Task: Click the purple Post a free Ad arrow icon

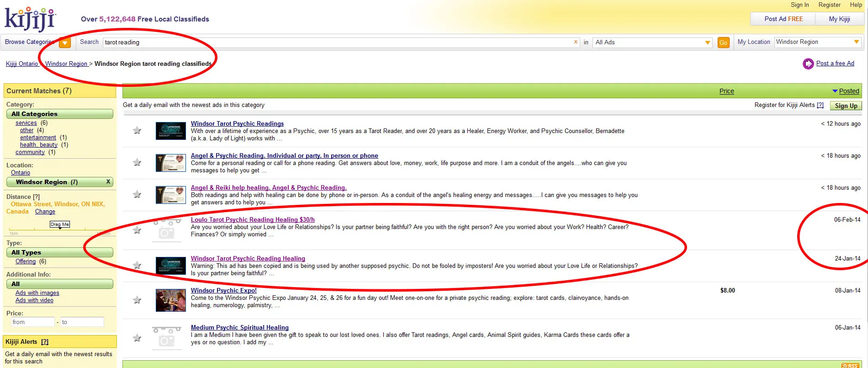Action: (808, 64)
